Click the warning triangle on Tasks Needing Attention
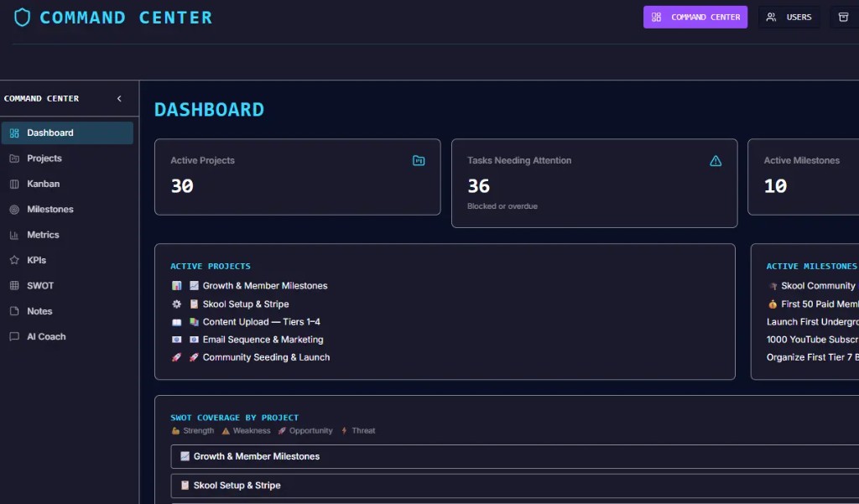 716,161
